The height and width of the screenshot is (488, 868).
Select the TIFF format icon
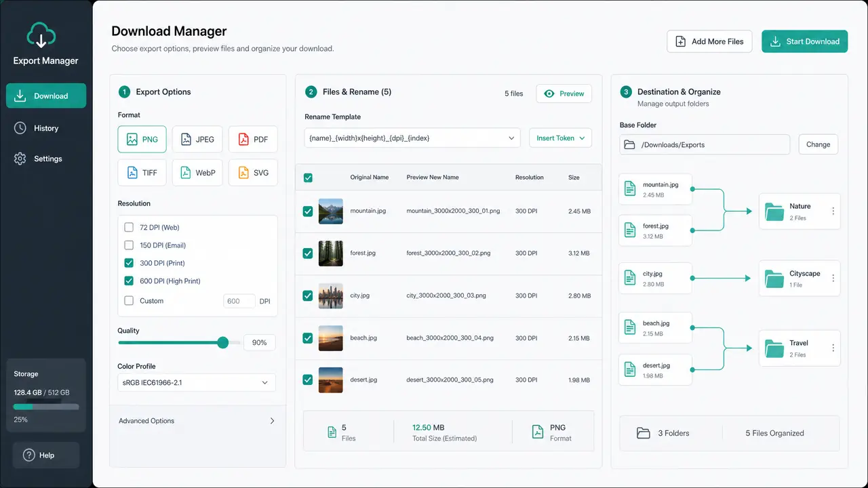tap(132, 173)
